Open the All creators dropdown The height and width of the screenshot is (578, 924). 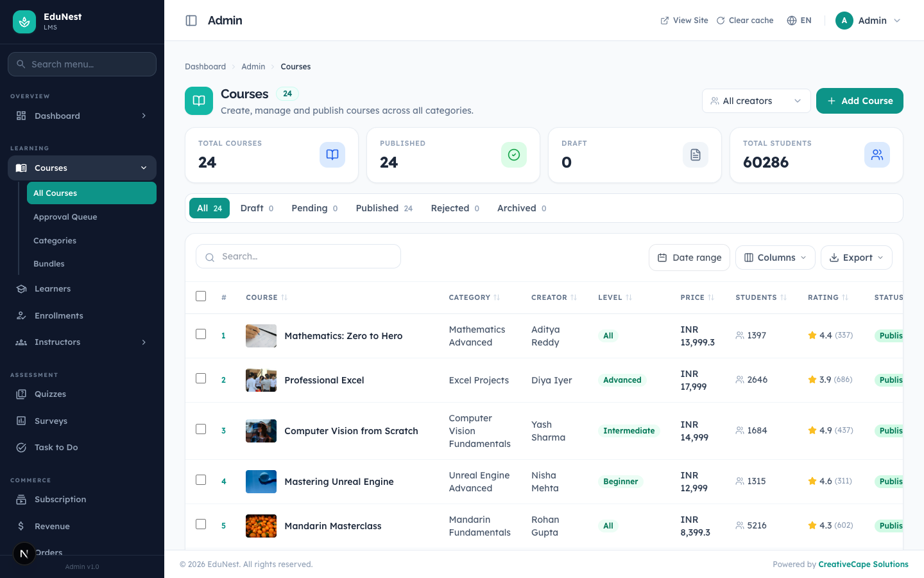pyautogui.click(x=757, y=101)
